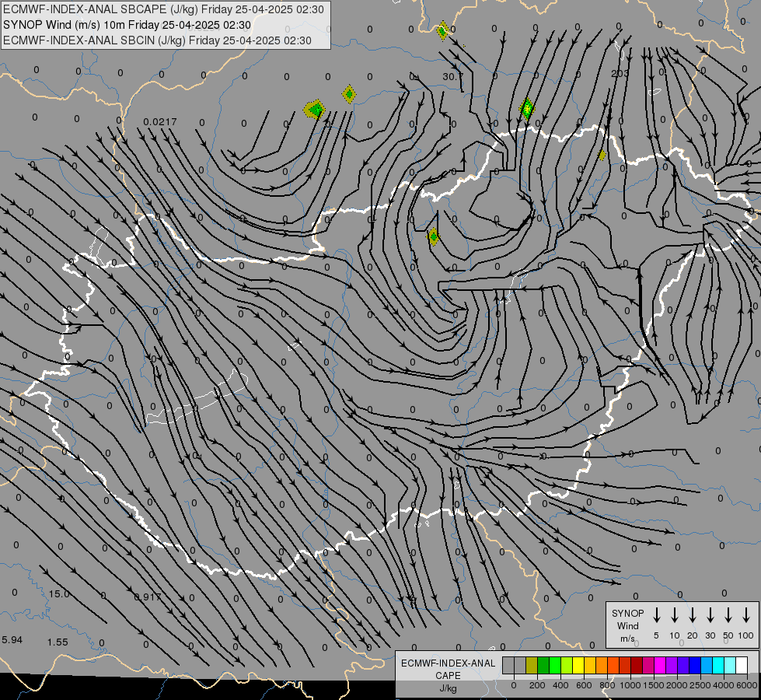
Task: Click the 6000 tick label on CAPE scale
Action: click(747, 685)
